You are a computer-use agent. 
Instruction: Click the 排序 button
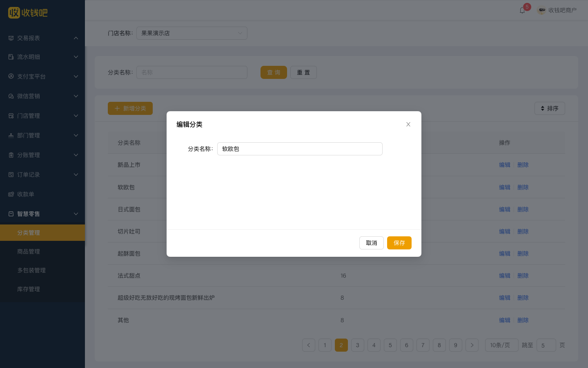tap(550, 108)
